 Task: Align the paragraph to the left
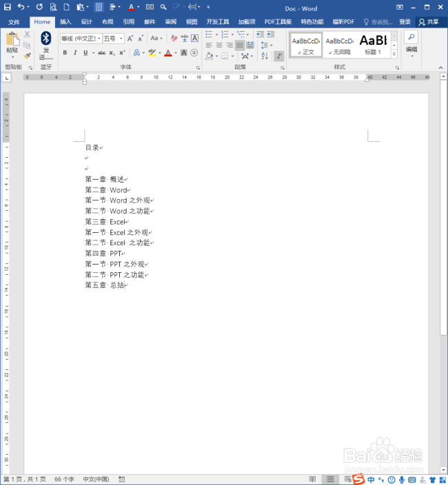click(x=209, y=45)
